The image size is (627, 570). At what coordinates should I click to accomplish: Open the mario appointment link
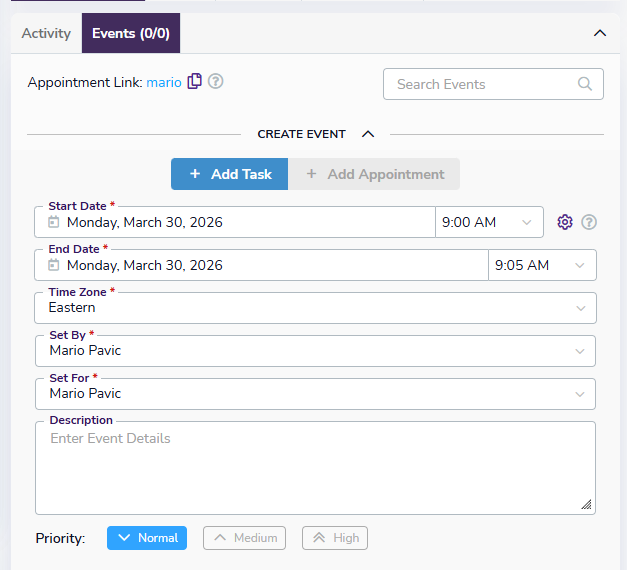coord(164,82)
